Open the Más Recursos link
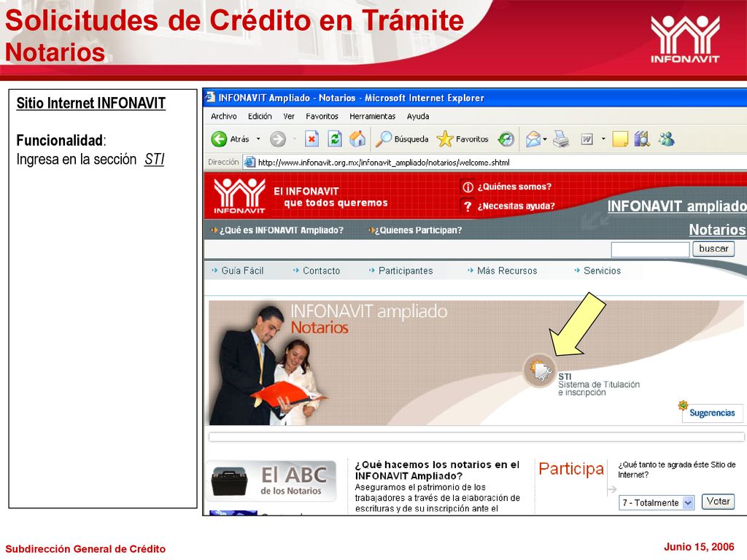The height and width of the screenshot is (560, 747). [x=507, y=271]
